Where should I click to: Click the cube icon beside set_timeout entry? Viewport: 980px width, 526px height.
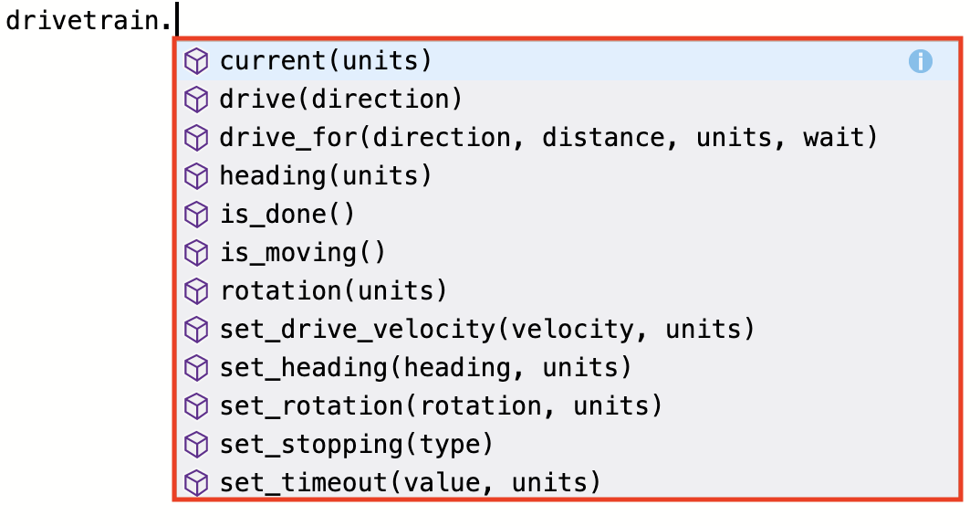pyautogui.click(x=196, y=483)
